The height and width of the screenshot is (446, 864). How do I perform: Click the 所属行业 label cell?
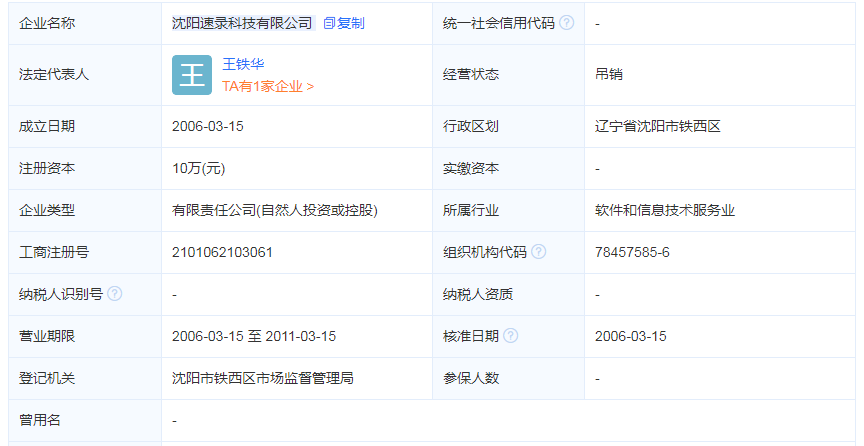(x=509, y=210)
